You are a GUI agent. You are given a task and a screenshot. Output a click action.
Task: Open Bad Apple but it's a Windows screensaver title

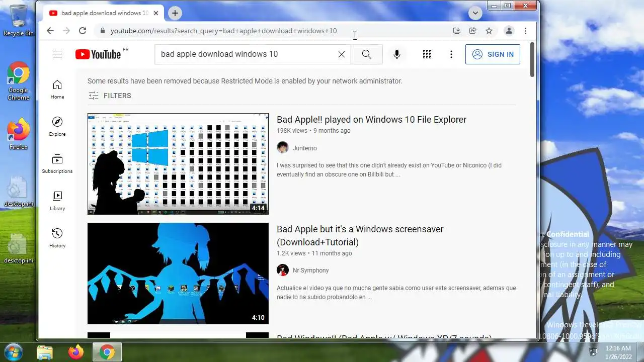click(360, 235)
